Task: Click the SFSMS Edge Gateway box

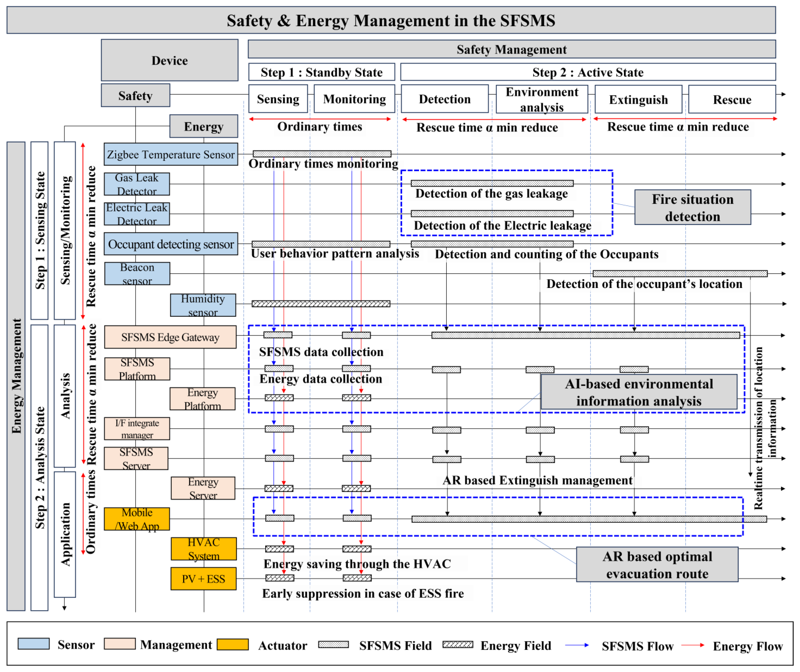Action: [170, 337]
